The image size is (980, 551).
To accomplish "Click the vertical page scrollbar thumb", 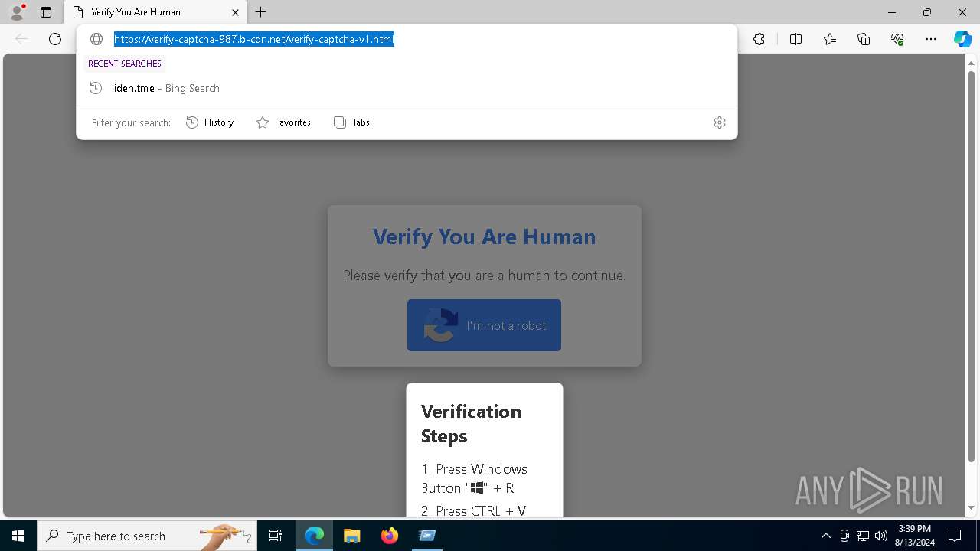I will 971,265.
